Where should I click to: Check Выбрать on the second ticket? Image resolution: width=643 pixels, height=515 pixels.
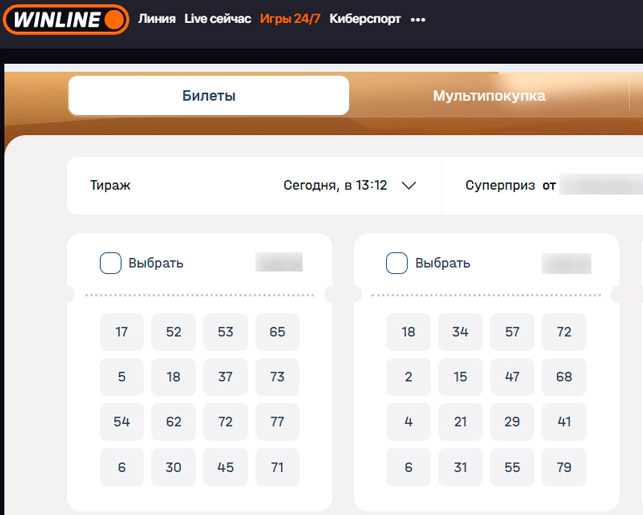coord(397,263)
